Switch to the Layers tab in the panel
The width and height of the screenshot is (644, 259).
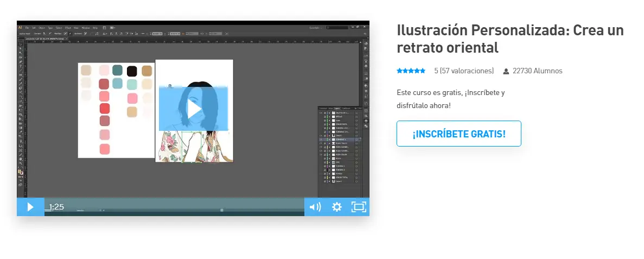point(337,109)
